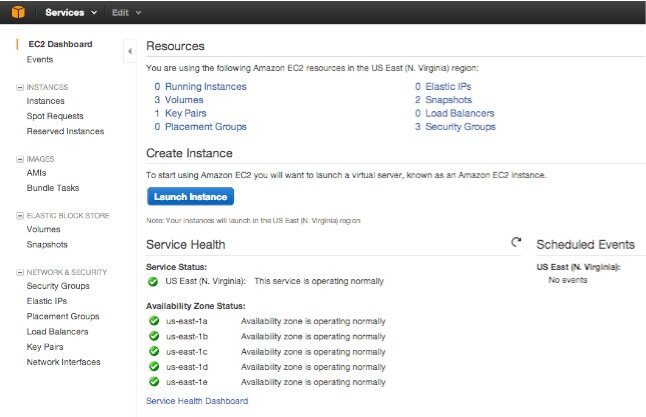Click the Scheduled Events heading
Screen dimensions: 646x417
tap(585, 245)
